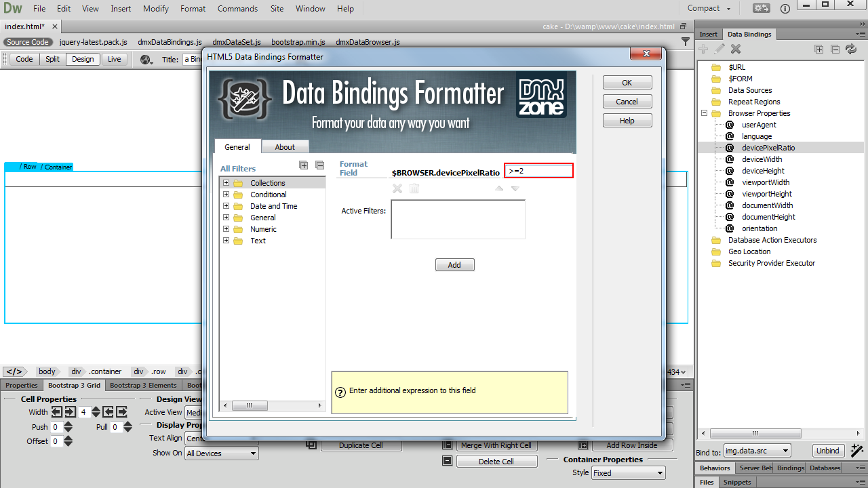The width and height of the screenshot is (868, 488).
Task: Open the Compact workspace dropdown
Action: click(709, 9)
